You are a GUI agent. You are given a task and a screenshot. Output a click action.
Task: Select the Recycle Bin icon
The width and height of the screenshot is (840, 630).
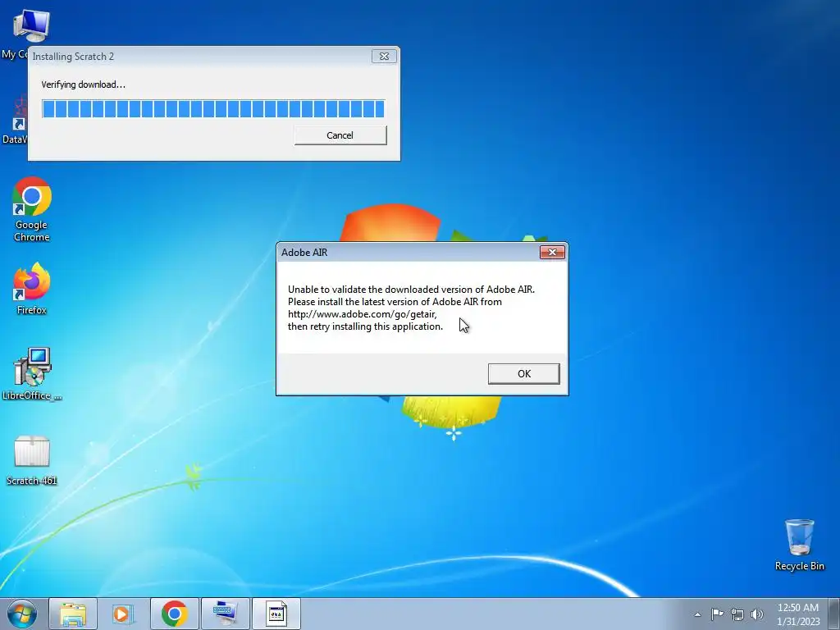[799, 545]
